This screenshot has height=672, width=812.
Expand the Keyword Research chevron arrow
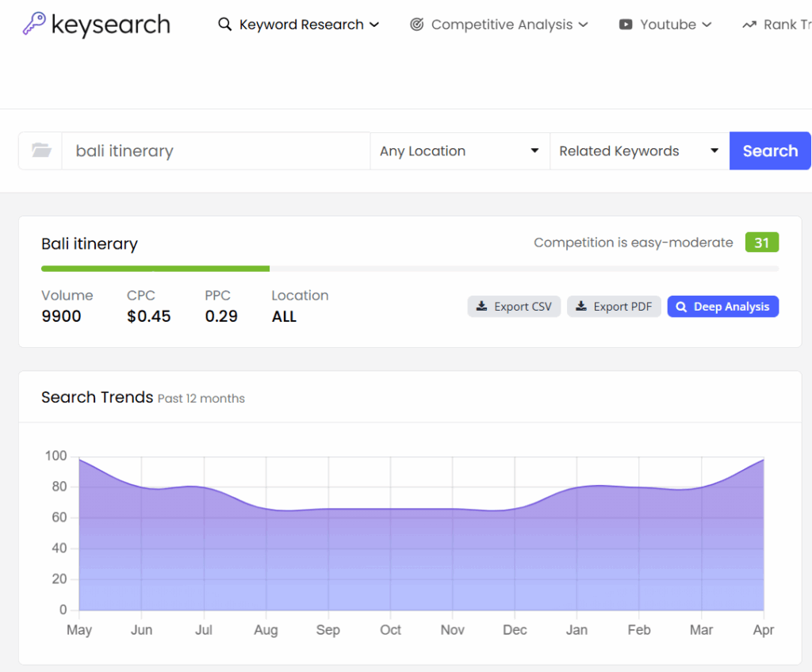tap(374, 25)
